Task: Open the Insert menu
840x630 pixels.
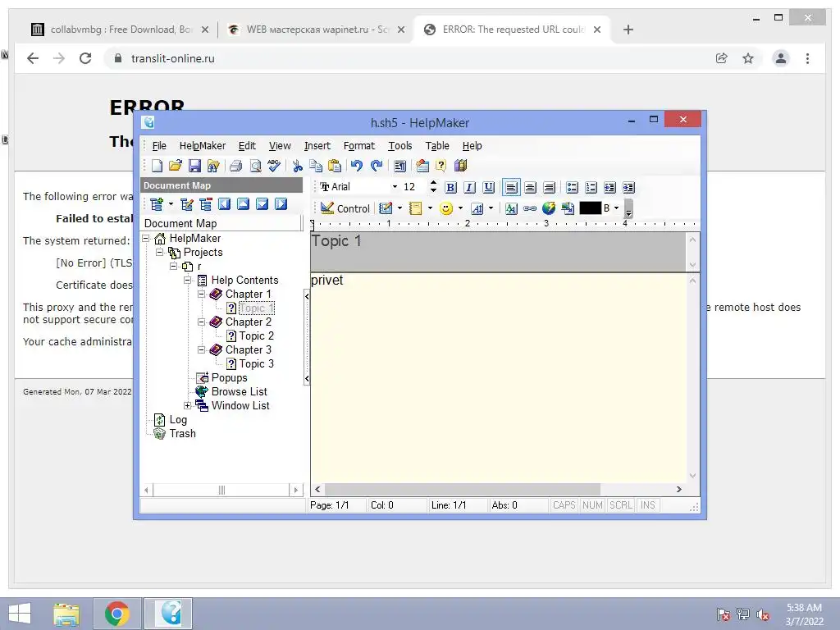Action: click(x=317, y=146)
